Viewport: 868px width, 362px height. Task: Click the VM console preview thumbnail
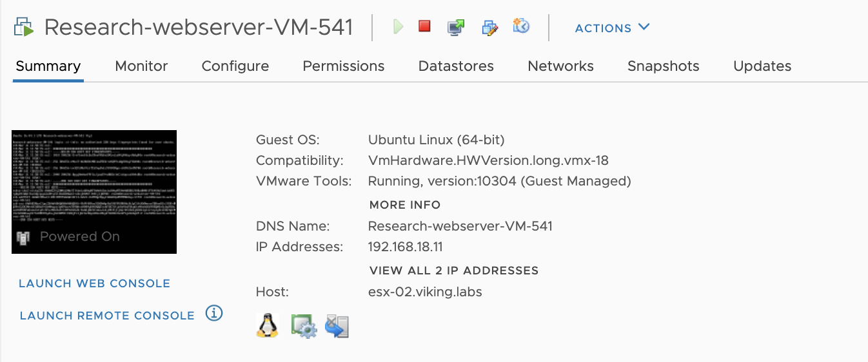pyautogui.click(x=94, y=192)
